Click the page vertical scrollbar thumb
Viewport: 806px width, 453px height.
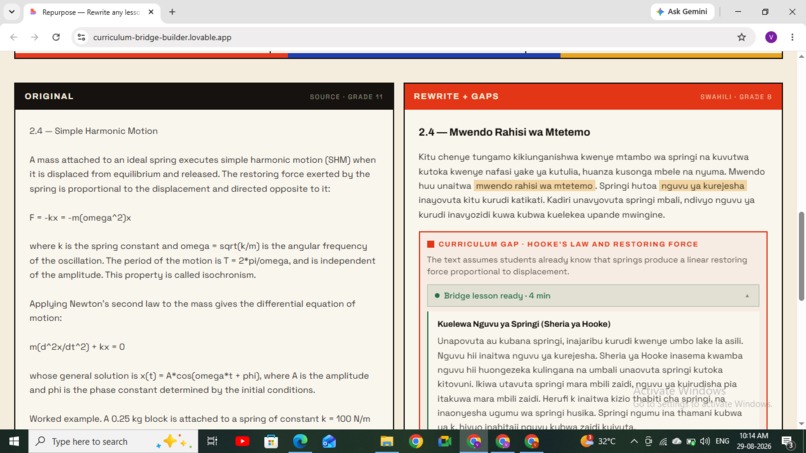[x=800, y=256]
